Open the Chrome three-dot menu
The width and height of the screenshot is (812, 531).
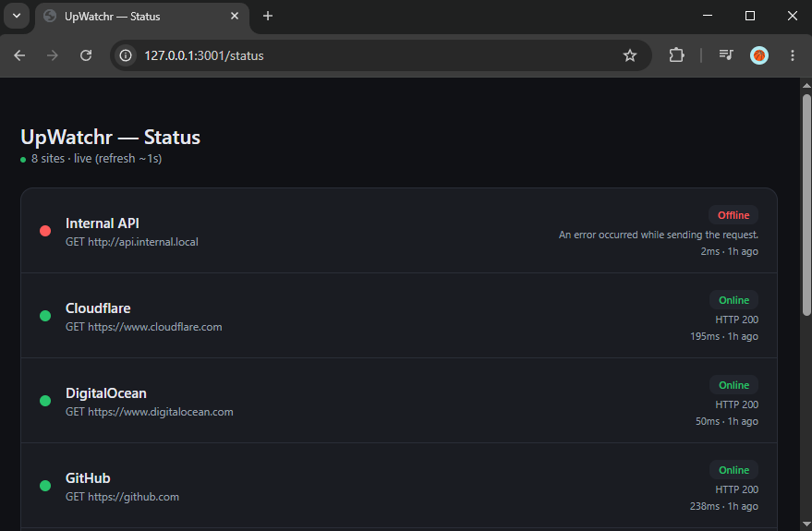[x=793, y=55]
